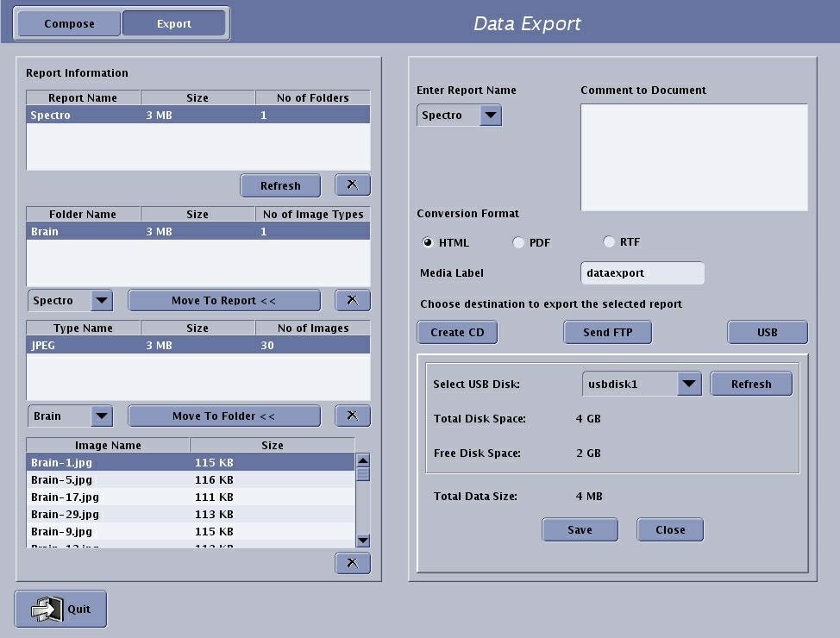
Task: Open the Brain folder dropdown
Action: [101, 416]
